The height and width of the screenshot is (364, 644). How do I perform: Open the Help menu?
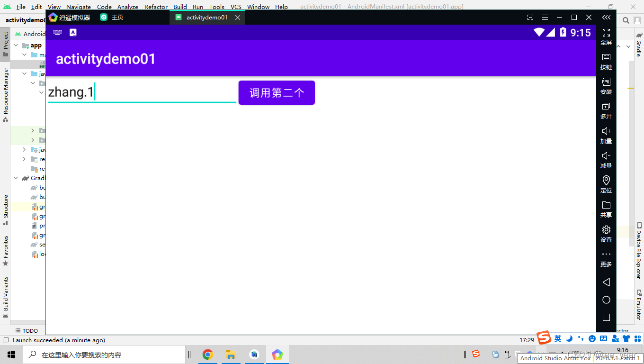click(x=281, y=7)
